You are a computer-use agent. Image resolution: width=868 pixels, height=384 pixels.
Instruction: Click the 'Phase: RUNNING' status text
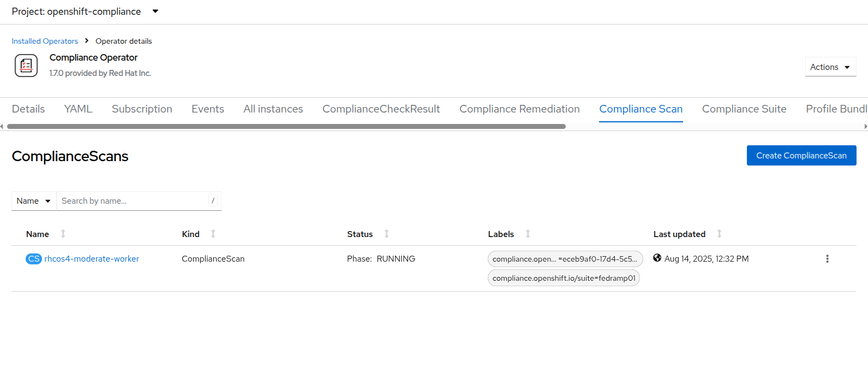[381, 259]
